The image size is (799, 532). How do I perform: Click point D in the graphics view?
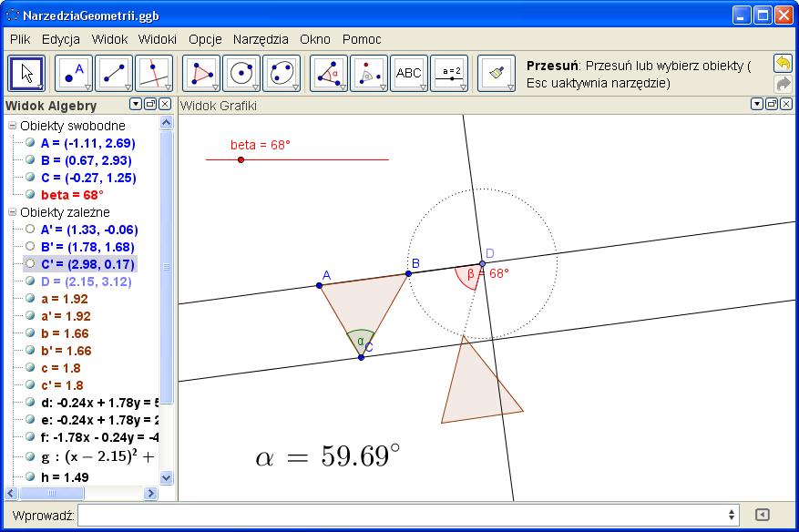[483, 263]
